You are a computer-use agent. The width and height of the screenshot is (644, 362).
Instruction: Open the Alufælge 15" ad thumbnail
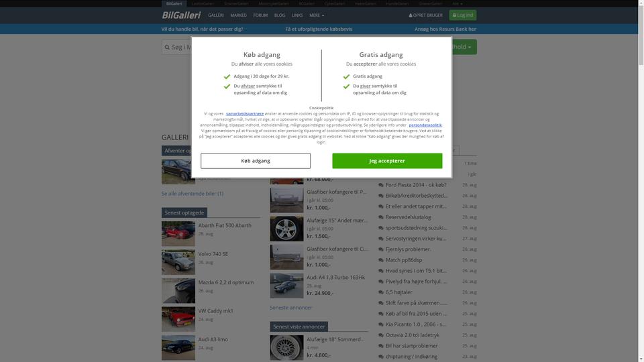[286, 229]
